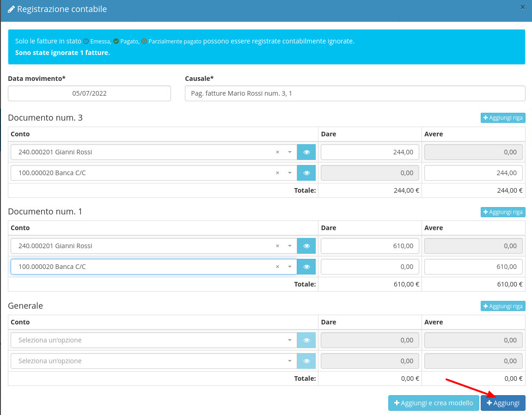Add a row to Documento num. 1
The height and width of the screenshot is (415, 532).
click(503, 212)
